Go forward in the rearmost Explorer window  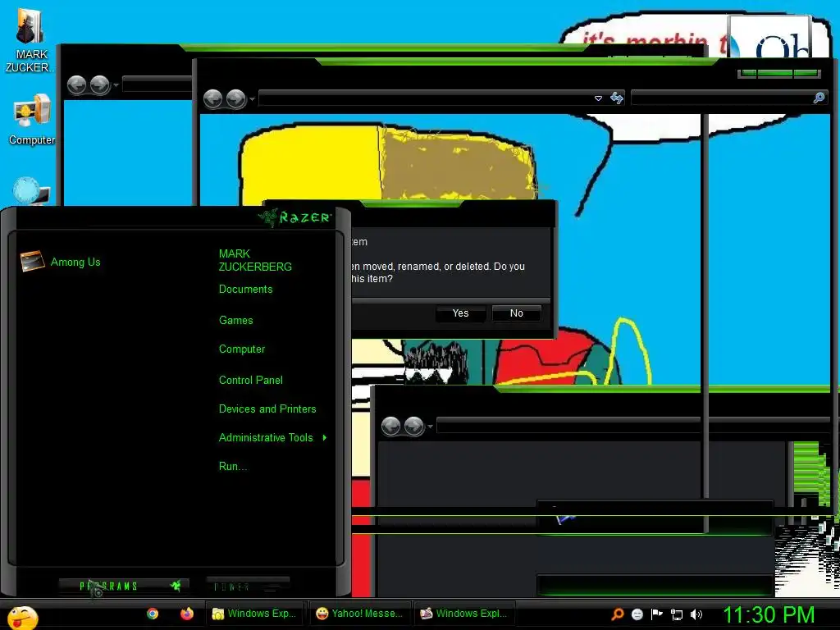tap(99, 84)
